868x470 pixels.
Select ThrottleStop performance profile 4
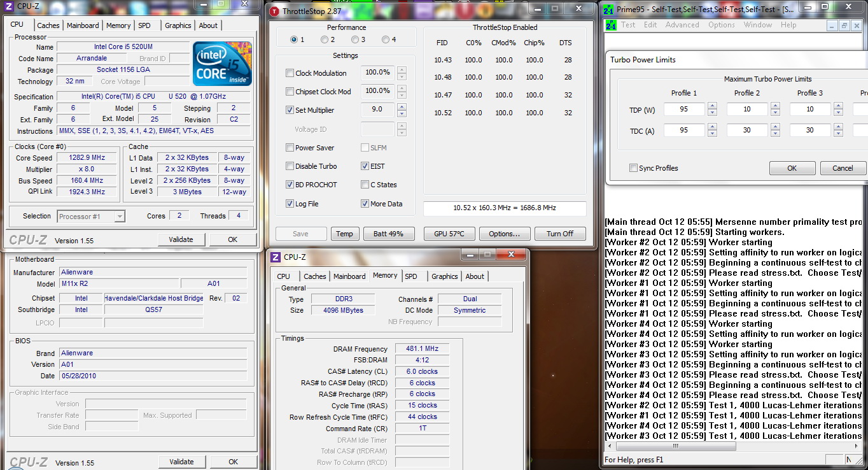(x=386, y=39)
